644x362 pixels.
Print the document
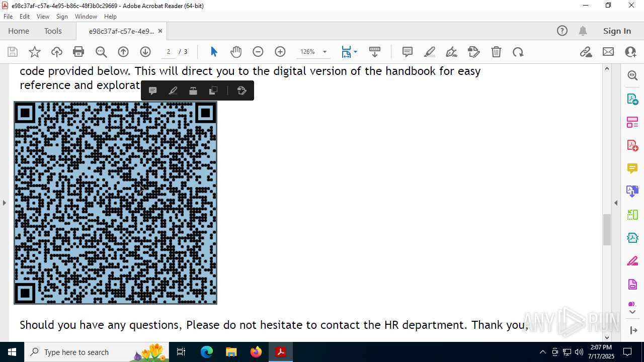(78, 52)
